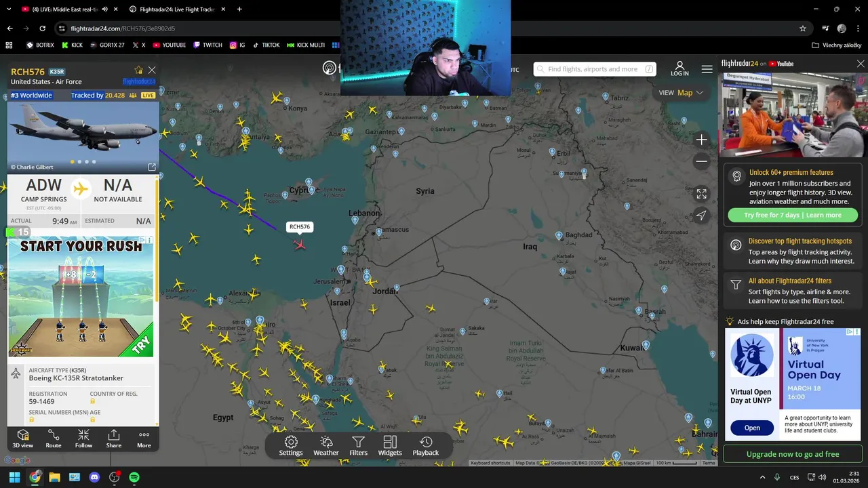Open the Keyboard shortcuts map link
This screenshot has height=488, width=868.
[490, 463]
